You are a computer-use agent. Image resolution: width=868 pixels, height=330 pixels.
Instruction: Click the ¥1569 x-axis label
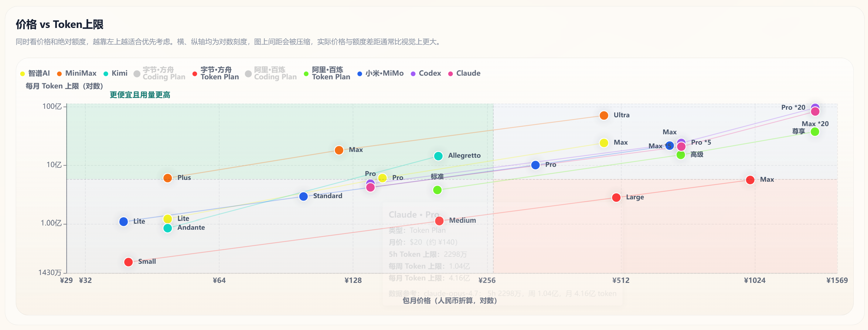point(837,280)
